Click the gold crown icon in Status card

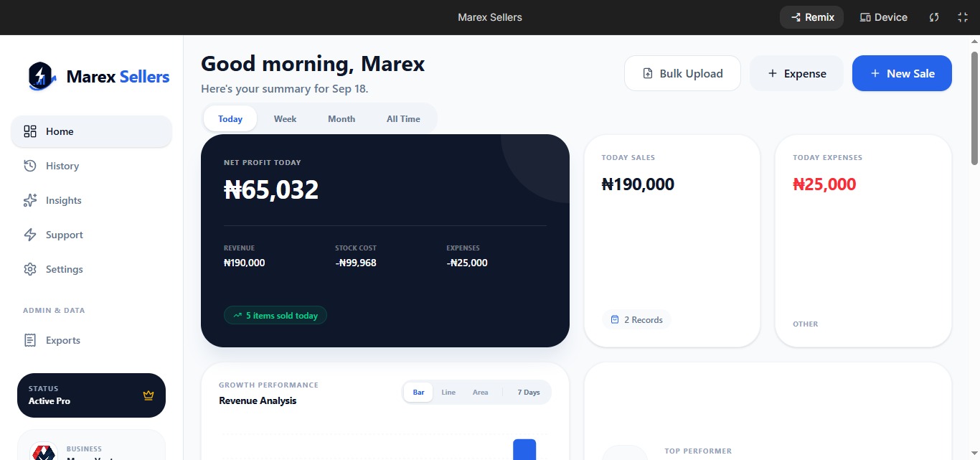pos(149,395)
